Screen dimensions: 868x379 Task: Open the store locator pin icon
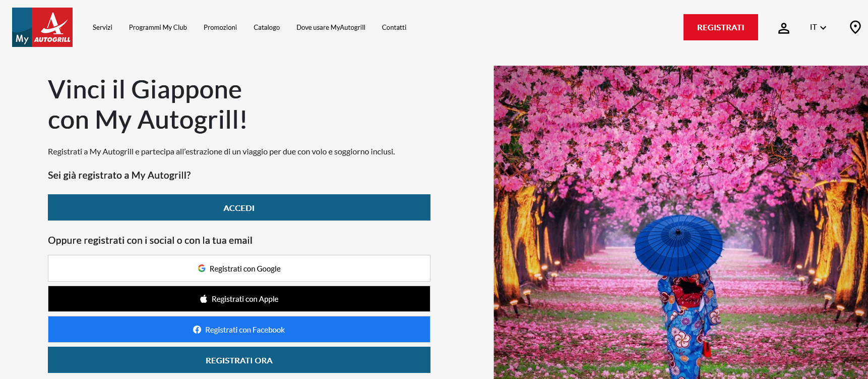(855, 27)
